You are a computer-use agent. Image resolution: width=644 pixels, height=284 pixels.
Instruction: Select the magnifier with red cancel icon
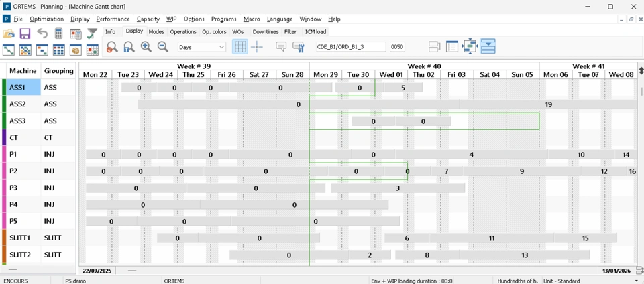[x=112, y=47]
